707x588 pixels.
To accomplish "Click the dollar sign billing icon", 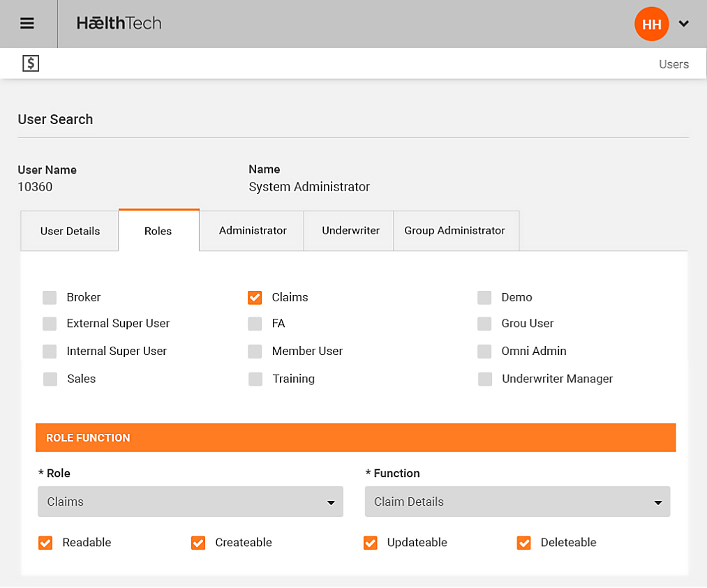I will (30, 63).
